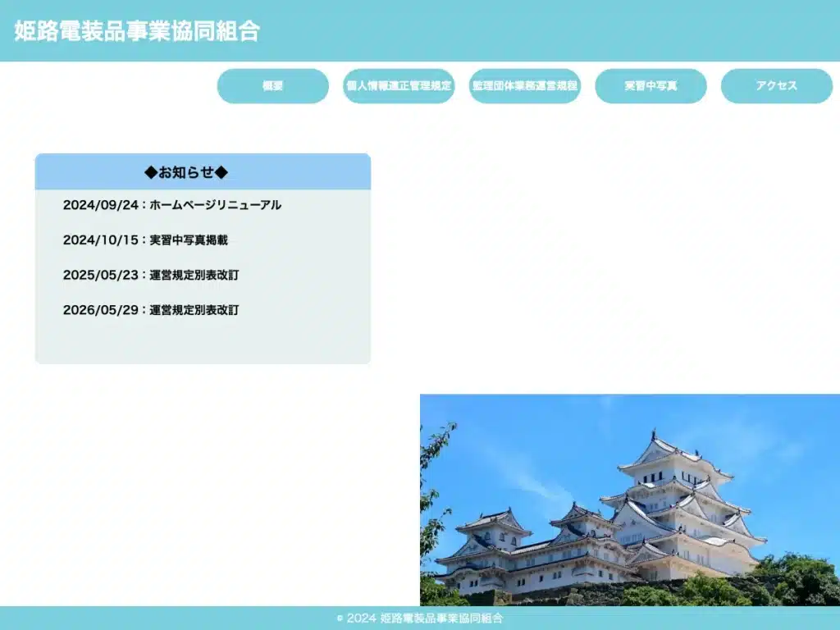Select the 2025/05/23 運営規定別表改訂 notice
Image resolution: width=840 pixels, height=630 pixels.
point(151,275)
